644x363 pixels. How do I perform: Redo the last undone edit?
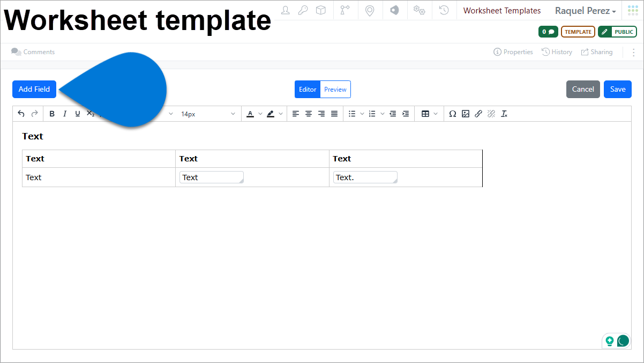[35, 114]
